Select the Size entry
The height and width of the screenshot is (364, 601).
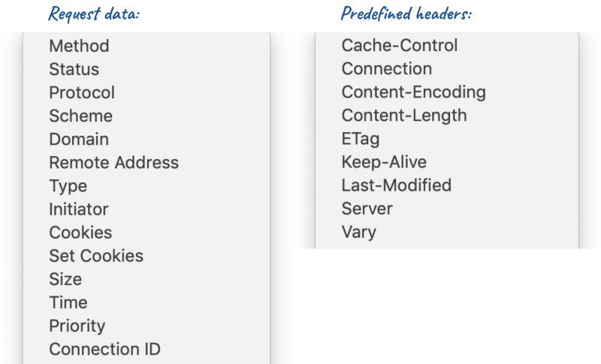point(146,279)
